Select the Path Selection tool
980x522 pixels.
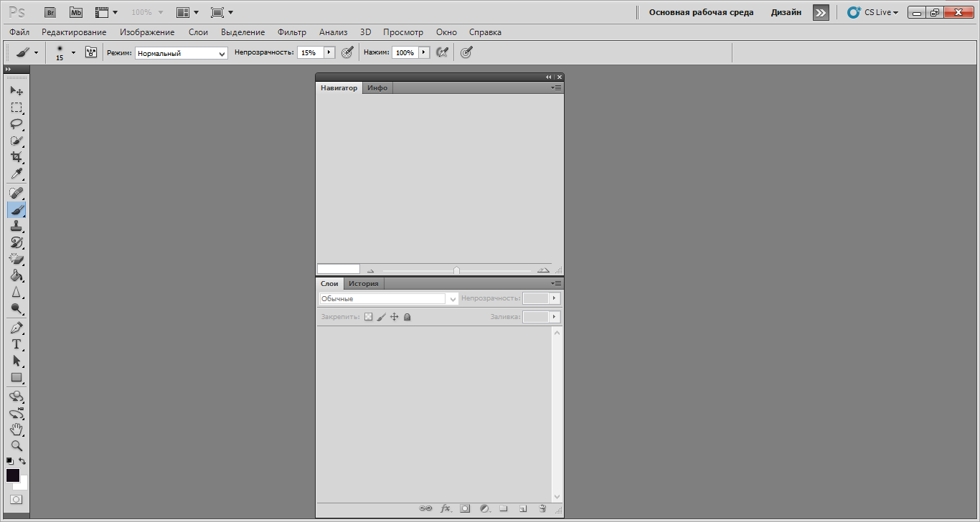tap(16, 361)
